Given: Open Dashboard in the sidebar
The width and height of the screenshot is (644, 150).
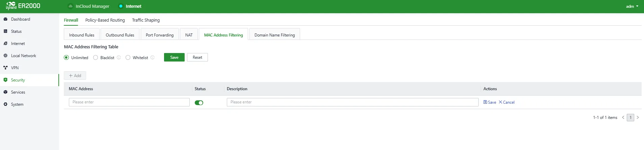Looking at the screenshot, I should point(29,19).
